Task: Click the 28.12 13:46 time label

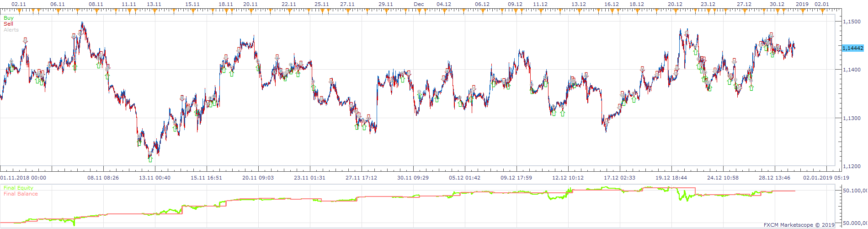Action: click(x=775, y=178)
